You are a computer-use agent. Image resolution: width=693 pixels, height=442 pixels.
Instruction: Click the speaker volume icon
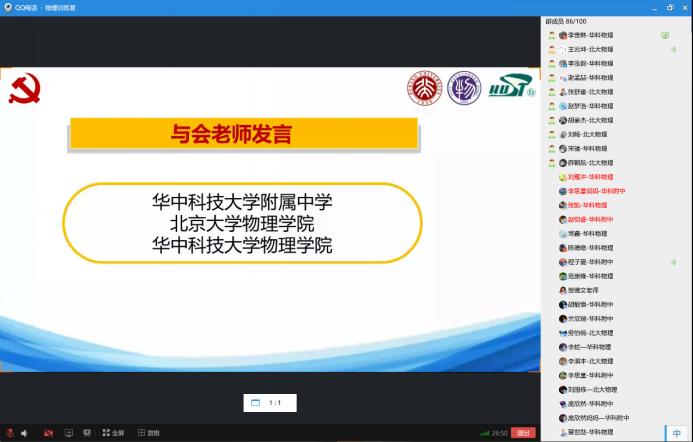pyautogui.click(x=25, y=433)
